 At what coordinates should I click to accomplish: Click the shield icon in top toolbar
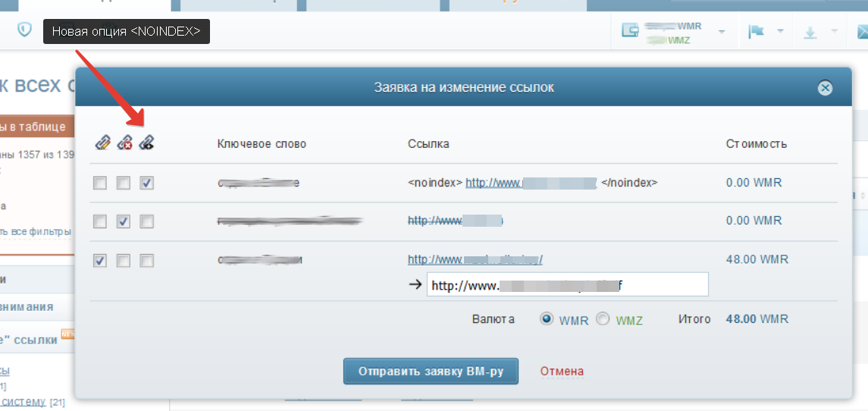[x=24, y=30]
